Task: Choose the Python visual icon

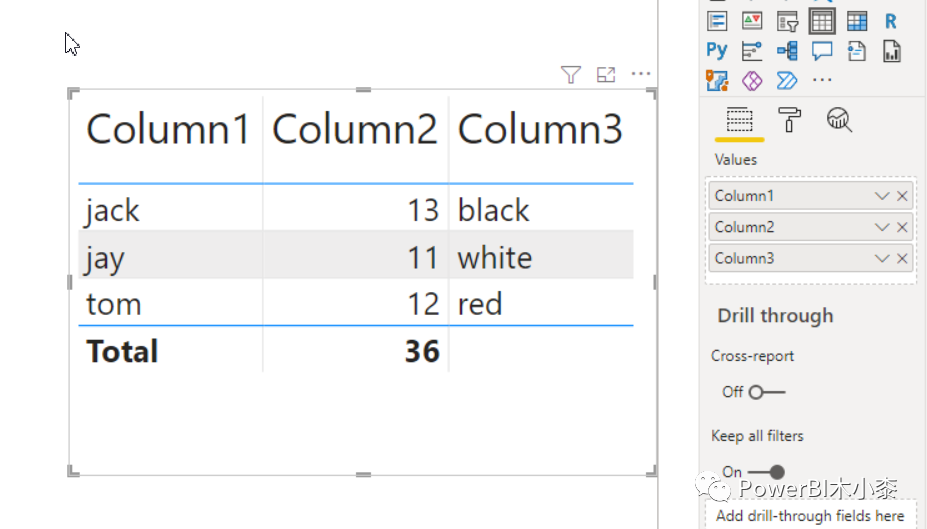Action: pyautogui.click(x=717, y=50)
